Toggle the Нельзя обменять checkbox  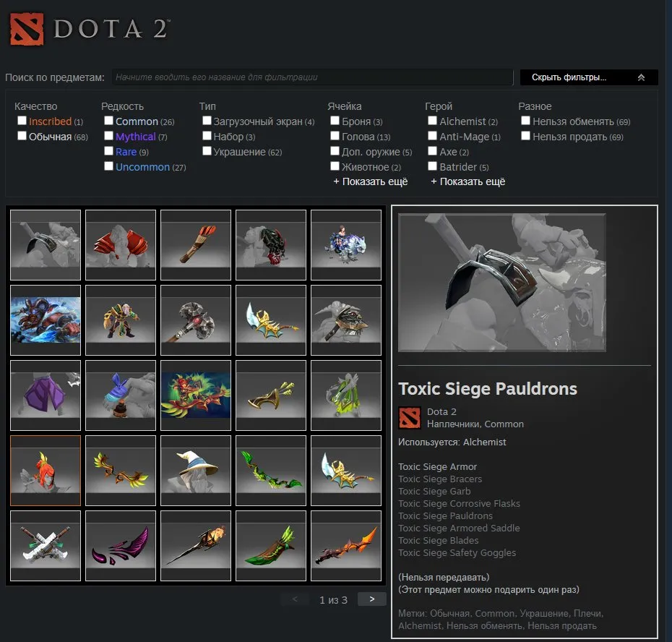click(525, 121)
